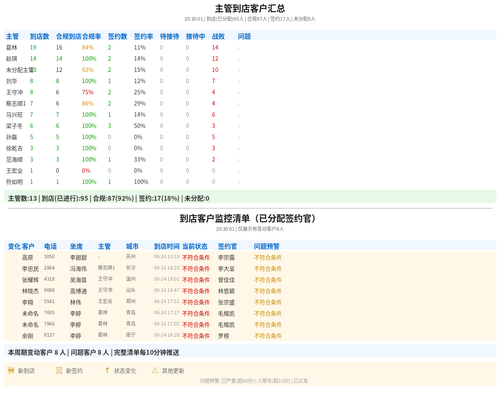Click the 王守冲 name in the summary table
Viewport: 500px width, 403px height.
(14, 92)
